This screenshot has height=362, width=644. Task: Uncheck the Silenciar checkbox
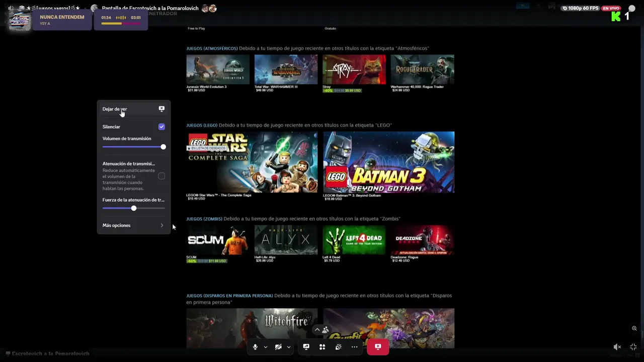(162, 127)
